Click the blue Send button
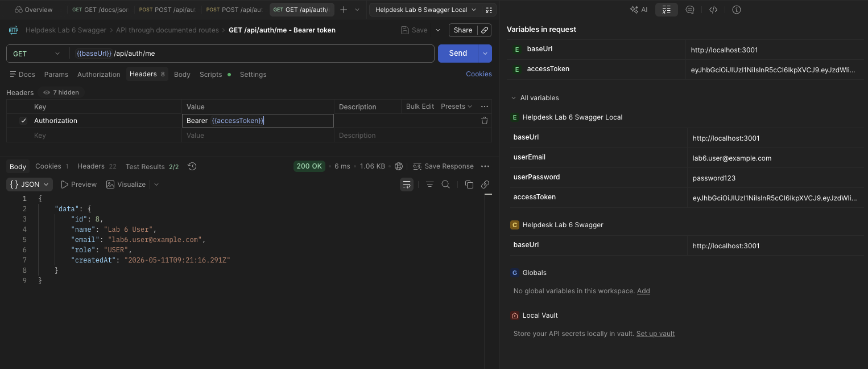The width and height of the screenshot is (868, 369). coord(458,54)
